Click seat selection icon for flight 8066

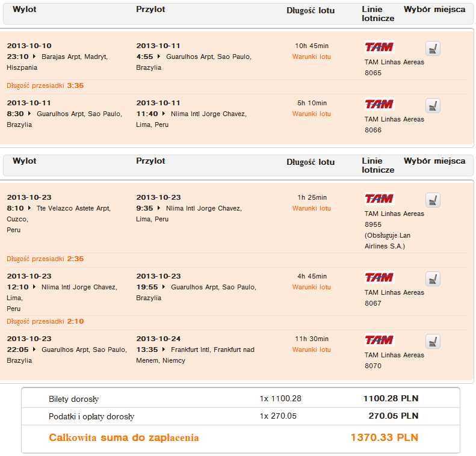433,106
